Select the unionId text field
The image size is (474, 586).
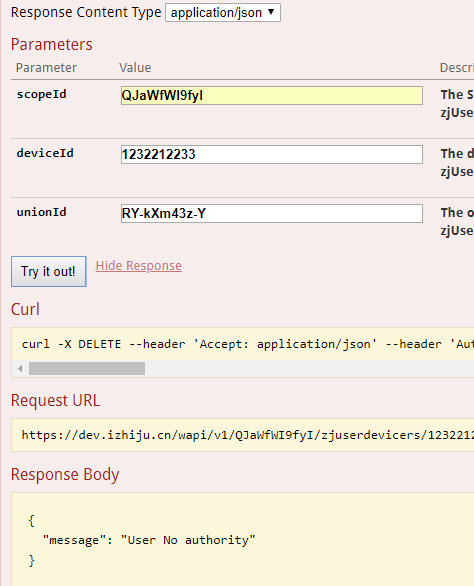click(272, 213)
